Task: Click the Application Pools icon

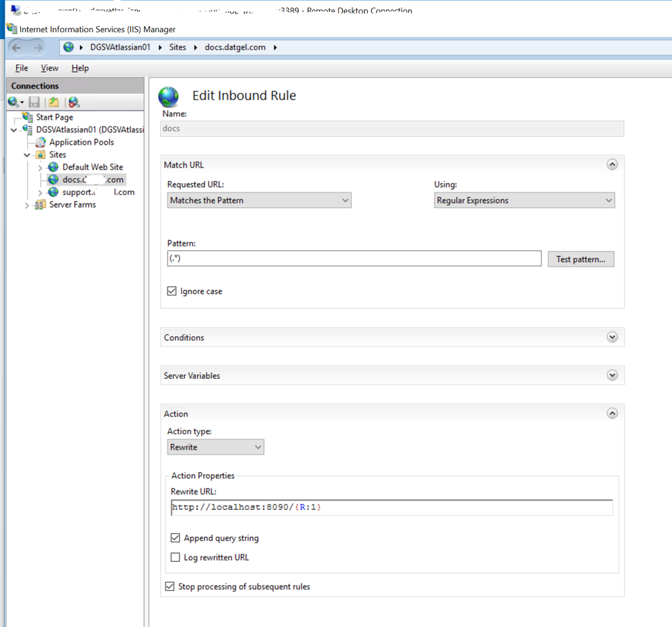Action: click(41, 142)
